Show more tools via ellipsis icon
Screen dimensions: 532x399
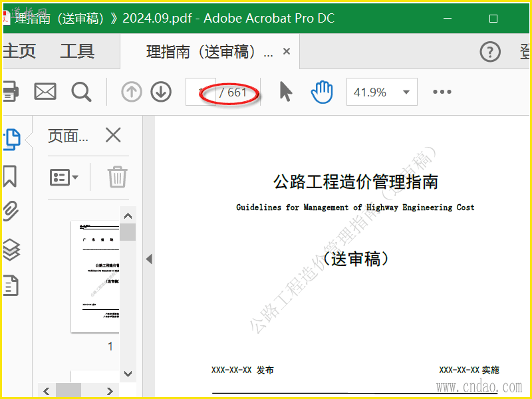click(x=442, y=92)
